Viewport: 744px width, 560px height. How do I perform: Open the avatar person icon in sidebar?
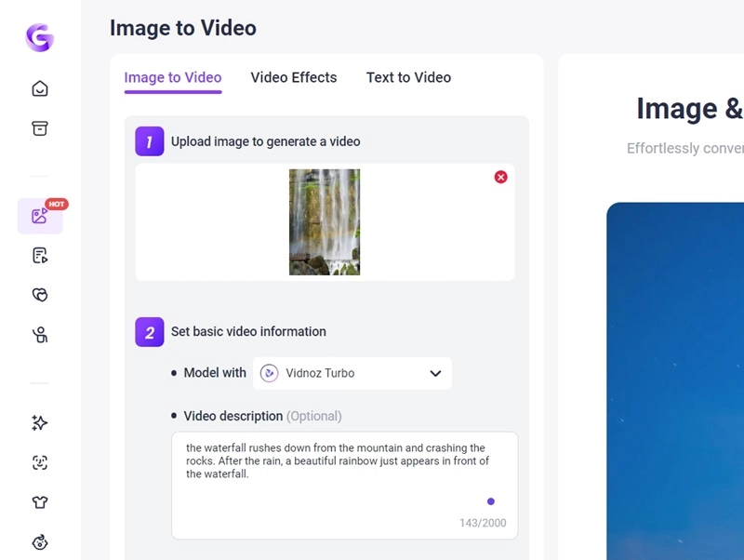pyautogui.click(x=40, y=335)
